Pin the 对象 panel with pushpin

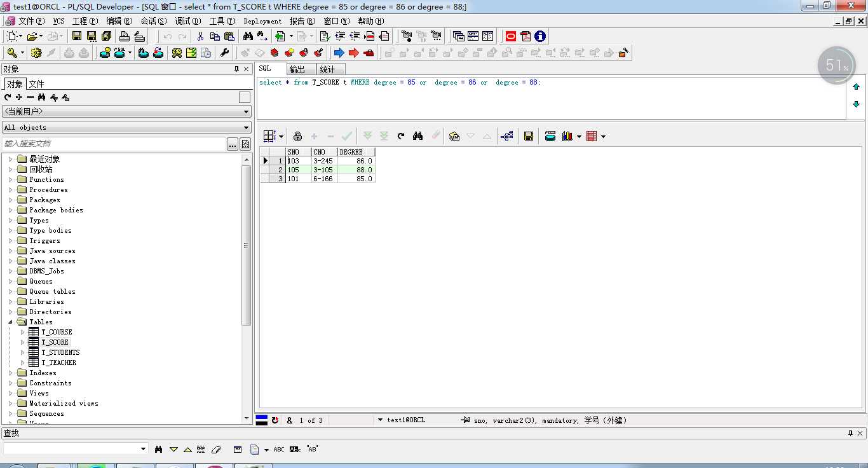pyautogui.click(x=237, y=69)
